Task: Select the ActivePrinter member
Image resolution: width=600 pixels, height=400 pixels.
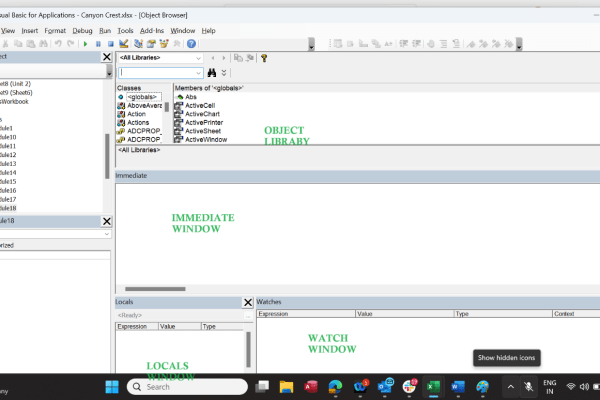Action: [204, 122]
